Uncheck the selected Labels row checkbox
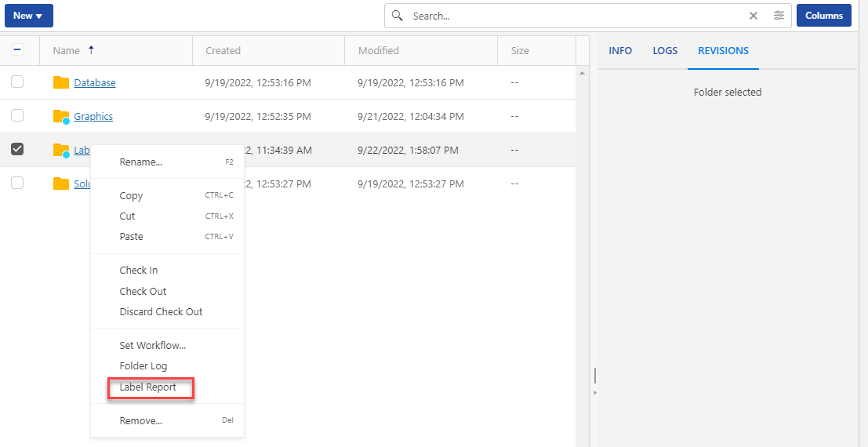 pyautogui.click(x=17, y=149)
